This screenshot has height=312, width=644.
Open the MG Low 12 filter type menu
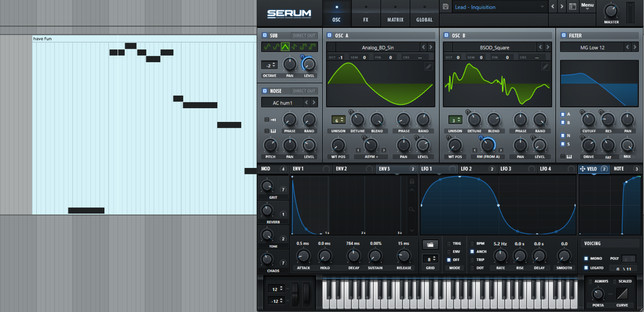[x=592, y=47]
